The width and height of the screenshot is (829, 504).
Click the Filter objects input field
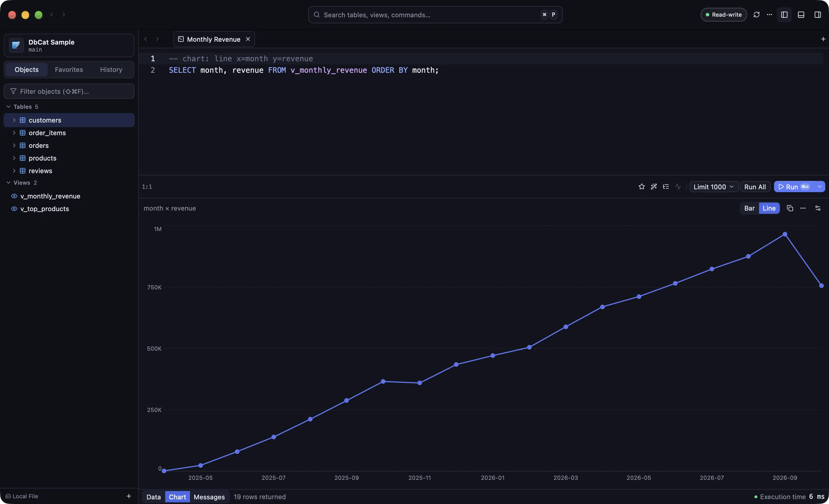click(69, 91)
